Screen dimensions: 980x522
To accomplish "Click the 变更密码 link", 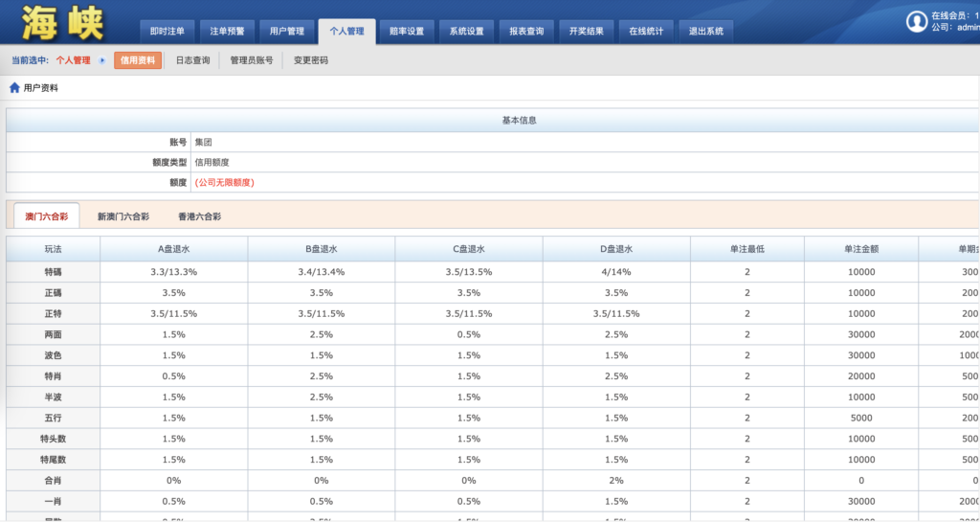I will (x=310, y=60).
